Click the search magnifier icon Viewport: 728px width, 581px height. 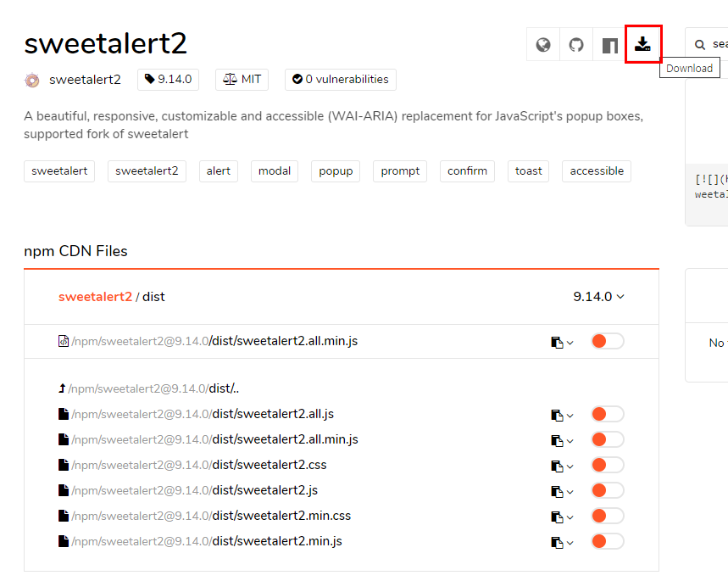(700, 45)
